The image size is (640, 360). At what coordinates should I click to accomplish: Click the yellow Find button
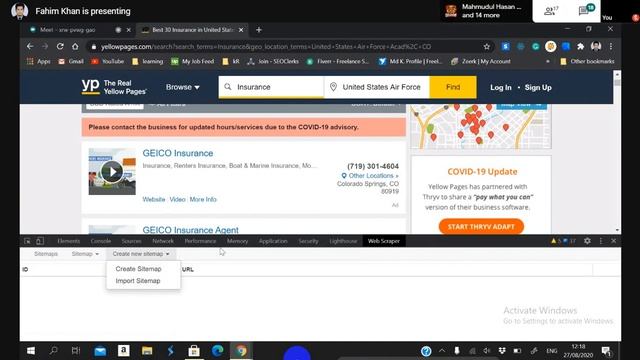pos(453,87)
